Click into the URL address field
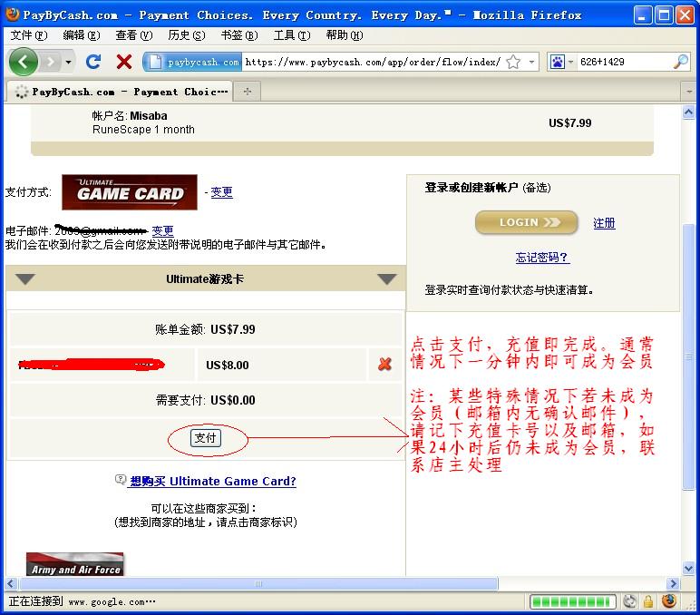 coord(373,62)
